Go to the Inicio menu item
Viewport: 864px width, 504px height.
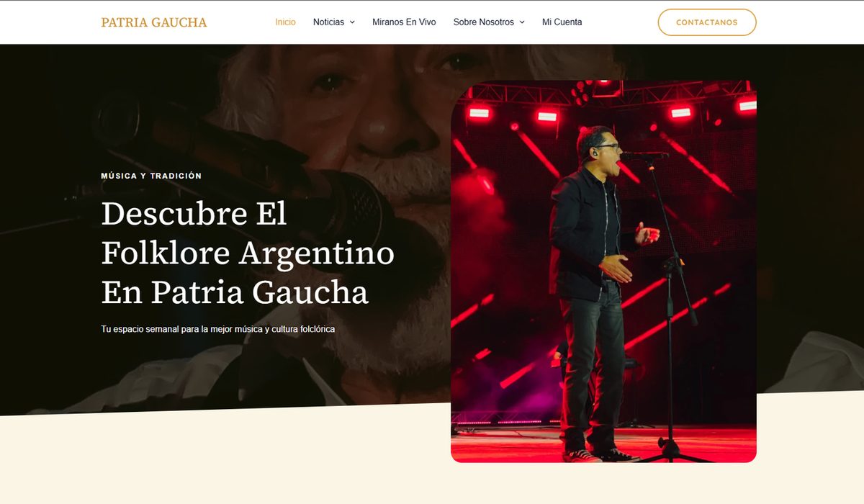click(285, 22)
